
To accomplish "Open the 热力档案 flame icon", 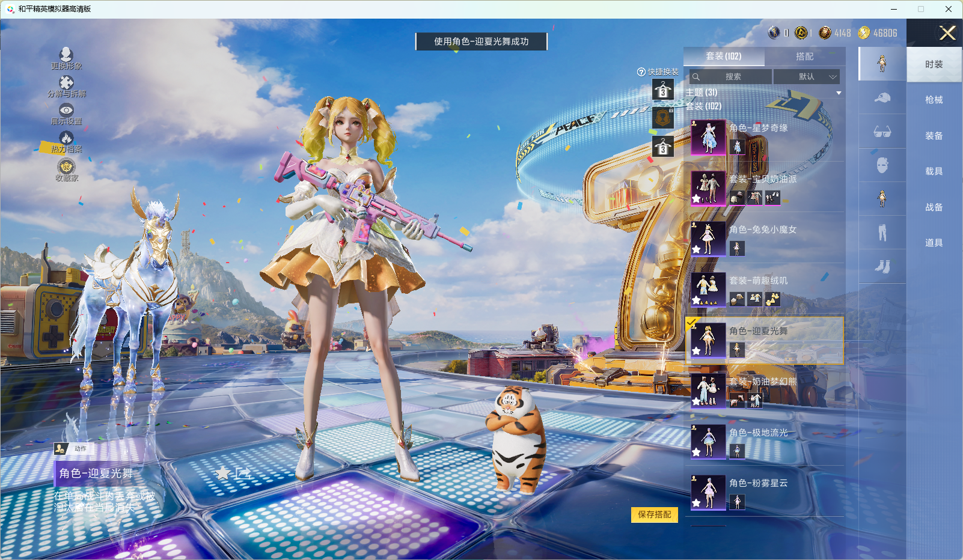I will (x=66, y=138).
